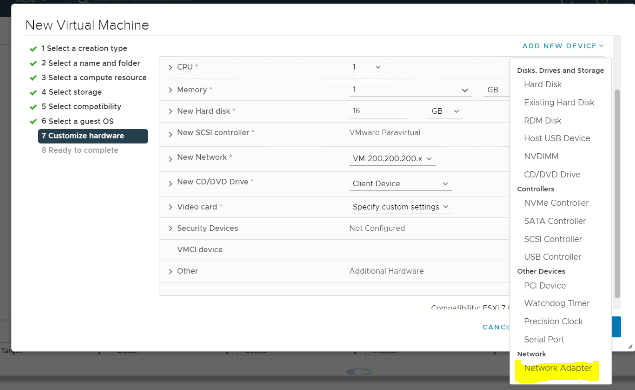Click the hard disk size field
Viewport: 635px width, 390px height.
click(378, 111)
